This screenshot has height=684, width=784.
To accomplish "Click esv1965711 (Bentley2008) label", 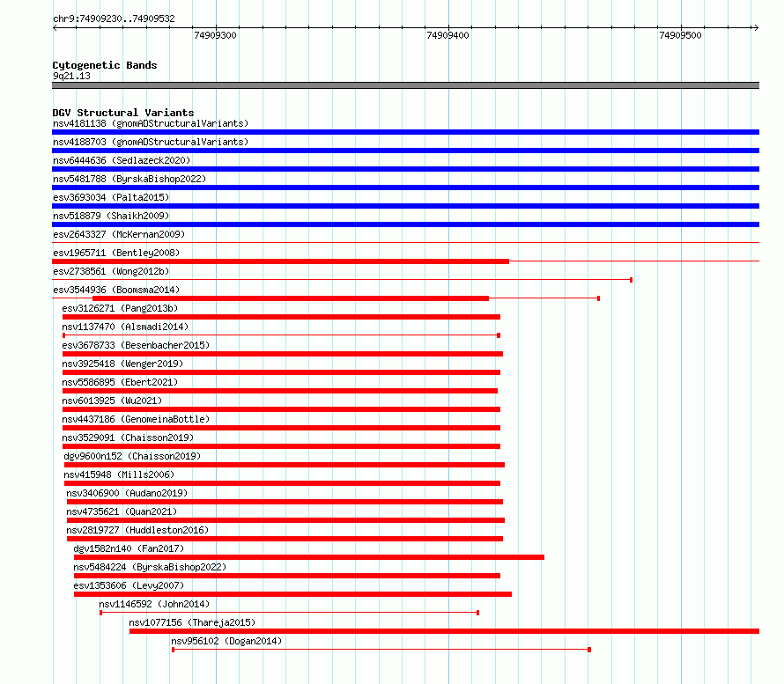I will [x=116, y=253].
